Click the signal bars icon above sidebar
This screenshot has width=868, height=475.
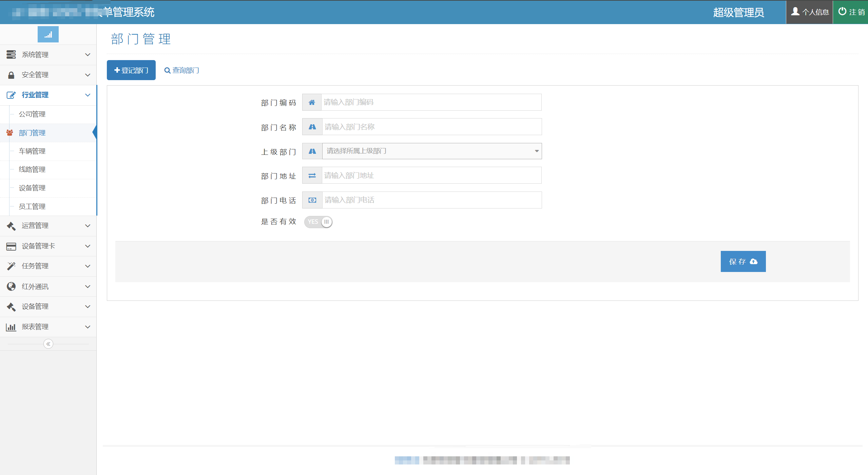pyautogui.click(x=48, y=35)
